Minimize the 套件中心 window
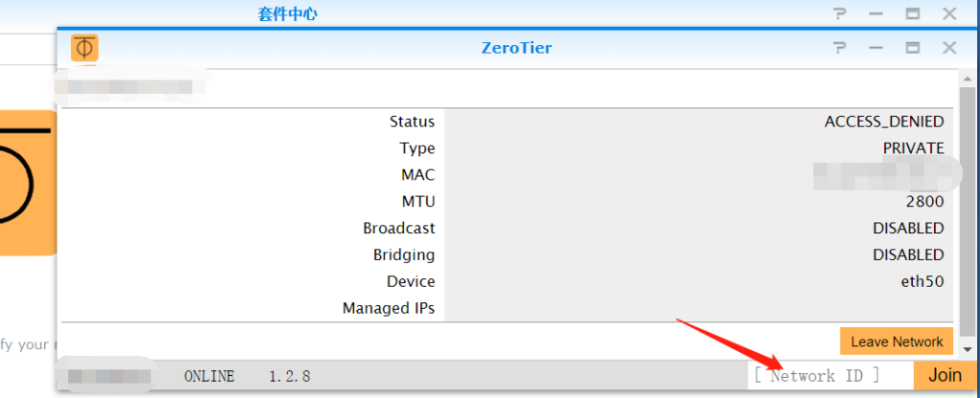980x398 pixels. point(876,13)
